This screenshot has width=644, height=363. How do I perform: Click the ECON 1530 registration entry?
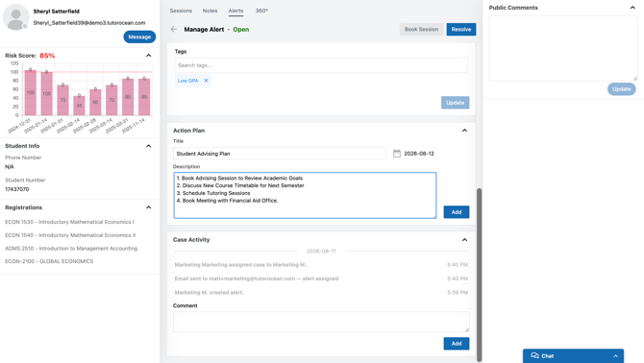(x=69, y=222)
